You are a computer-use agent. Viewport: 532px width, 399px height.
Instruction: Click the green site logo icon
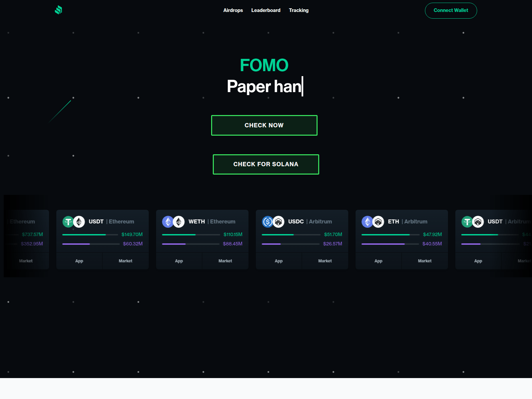click(x=59, y=10)
